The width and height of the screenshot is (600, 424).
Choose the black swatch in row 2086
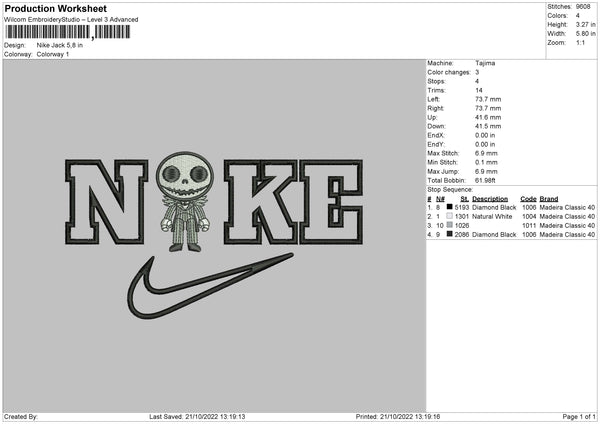tap(450, 234)
